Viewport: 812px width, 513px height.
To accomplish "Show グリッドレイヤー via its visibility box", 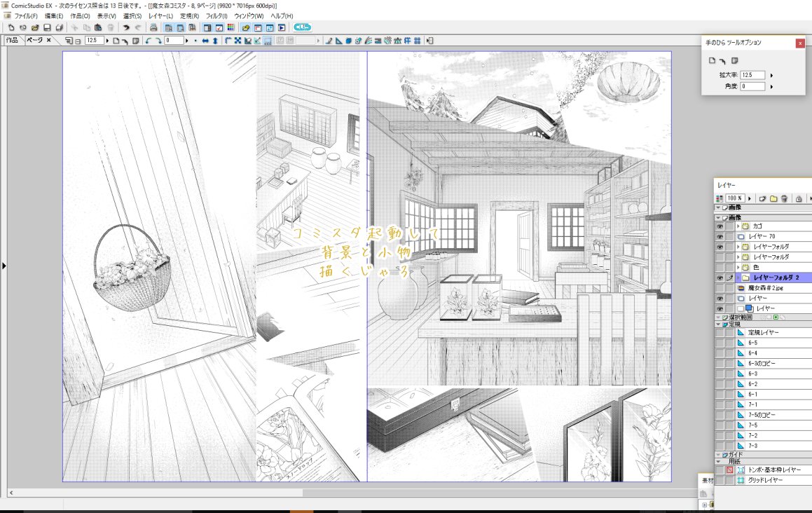I will coord(720,480).
